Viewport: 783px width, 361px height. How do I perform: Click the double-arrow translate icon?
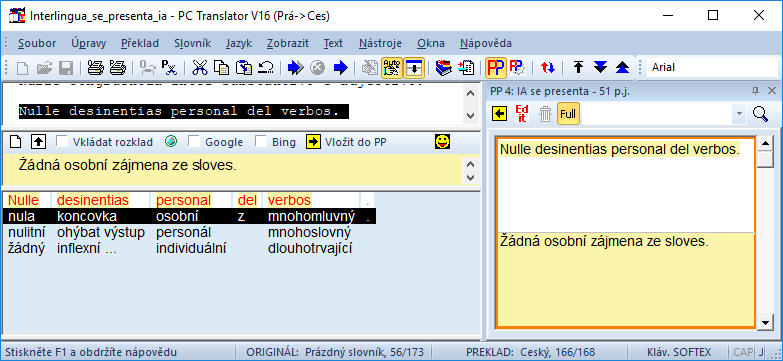(x=296, y=67)
